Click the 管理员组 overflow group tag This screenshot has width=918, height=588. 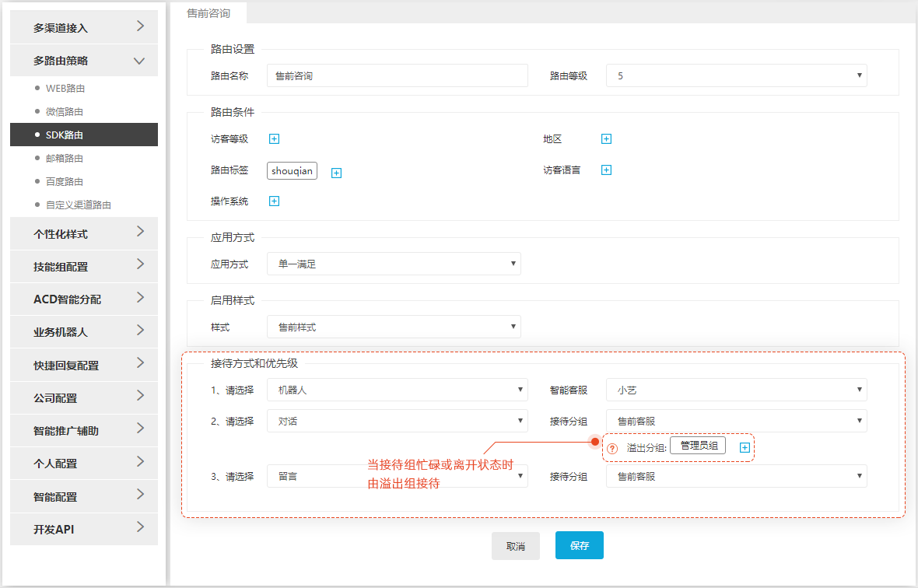pyautogui.click(x=698, y=445)
